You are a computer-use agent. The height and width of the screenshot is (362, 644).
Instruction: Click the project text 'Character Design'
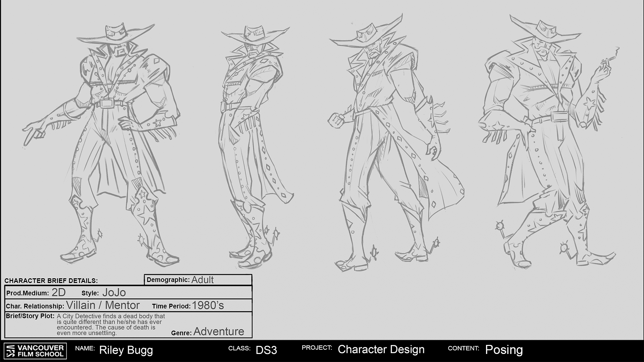[381, 350]
